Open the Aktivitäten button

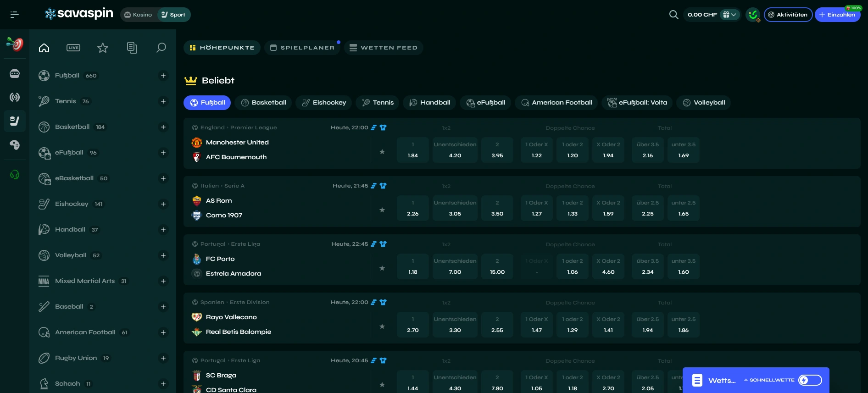pos(788,15)
